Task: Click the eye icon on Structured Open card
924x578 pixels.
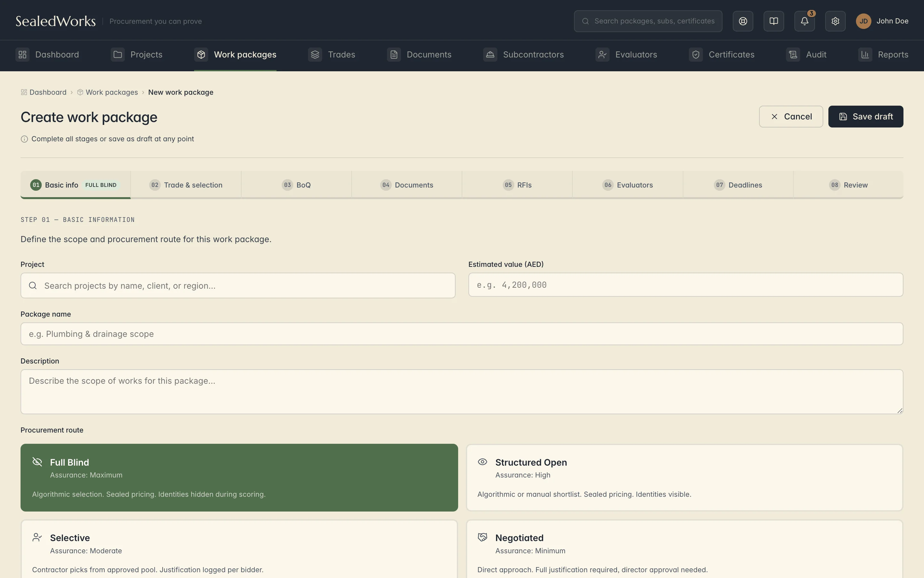Action: (482, 462)
